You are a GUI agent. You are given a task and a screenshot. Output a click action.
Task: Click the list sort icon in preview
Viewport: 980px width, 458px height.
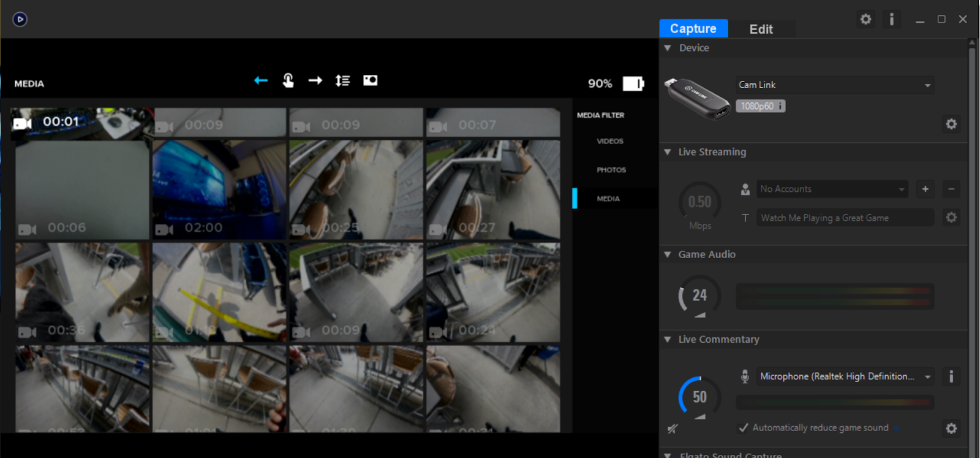343,80
